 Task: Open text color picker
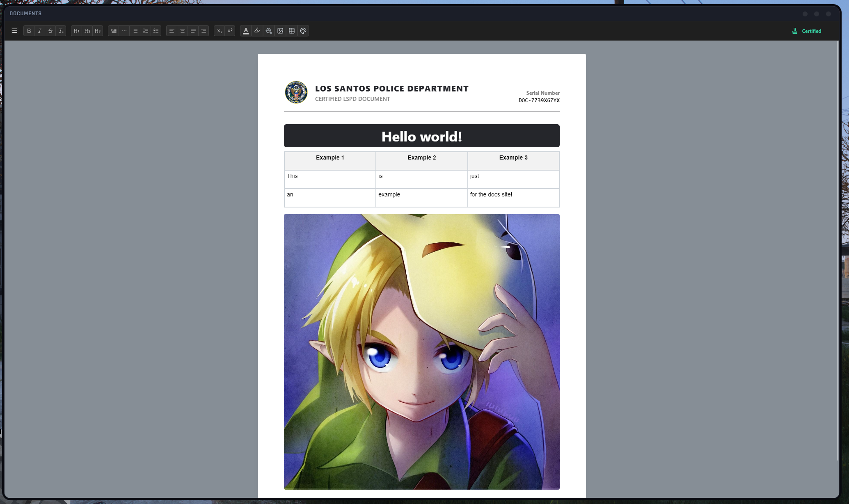246,31
